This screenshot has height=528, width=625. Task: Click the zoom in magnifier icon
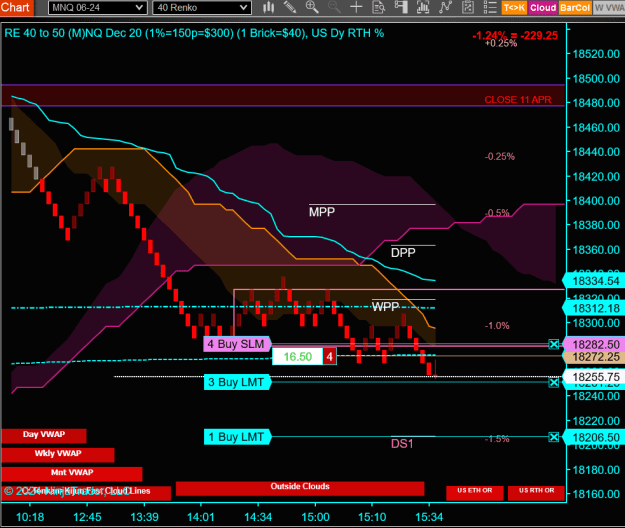coord(312,7)
